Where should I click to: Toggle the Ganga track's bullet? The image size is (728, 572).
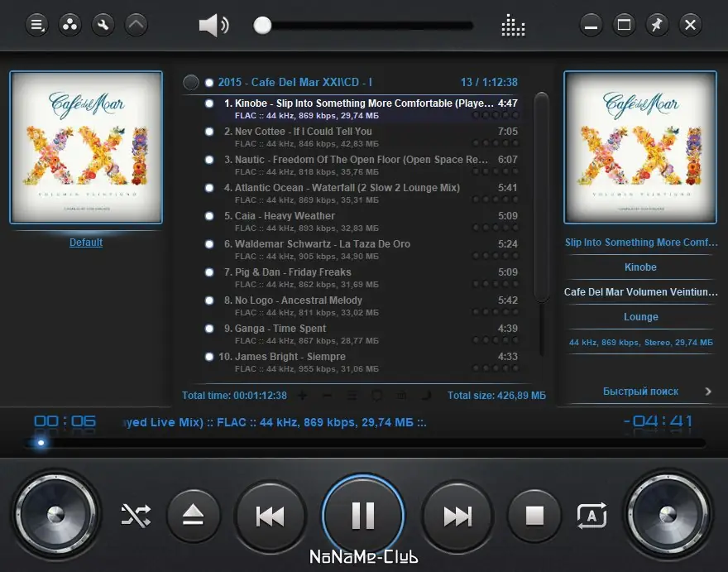[x=209, y=329]
